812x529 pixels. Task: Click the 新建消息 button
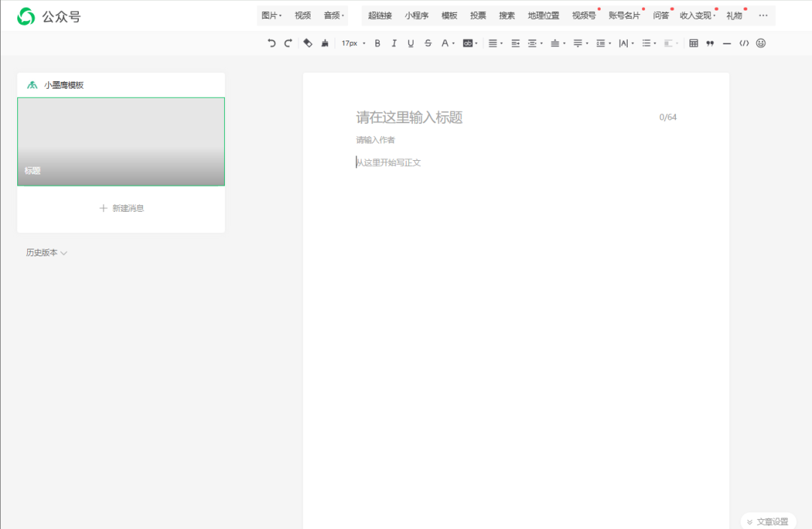(121, 208)
